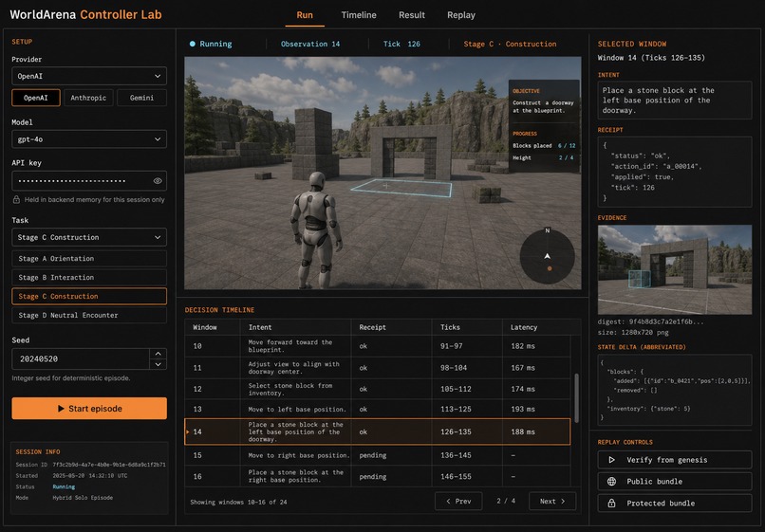
Task: Toggle API key visibility eye icon
Action: 158,181
